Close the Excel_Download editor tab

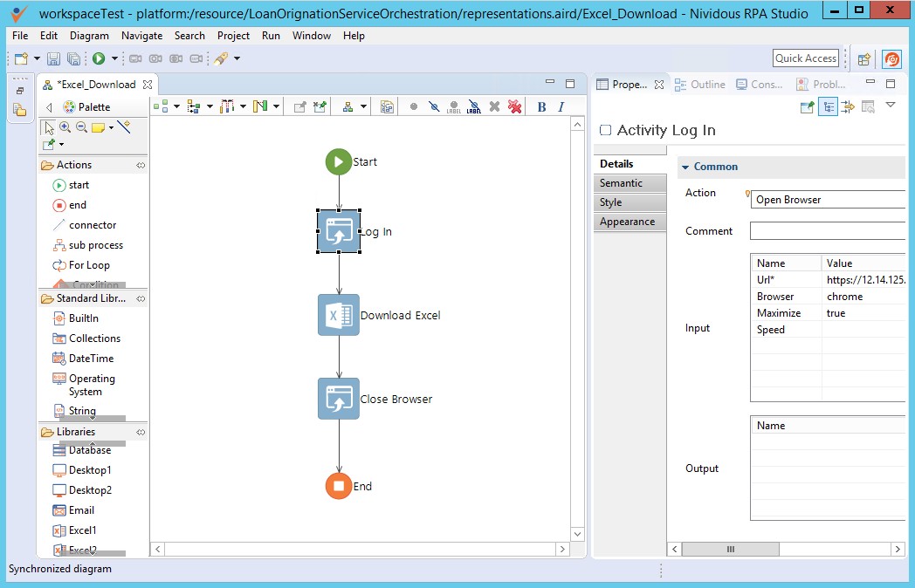click(x=148, y=85)
